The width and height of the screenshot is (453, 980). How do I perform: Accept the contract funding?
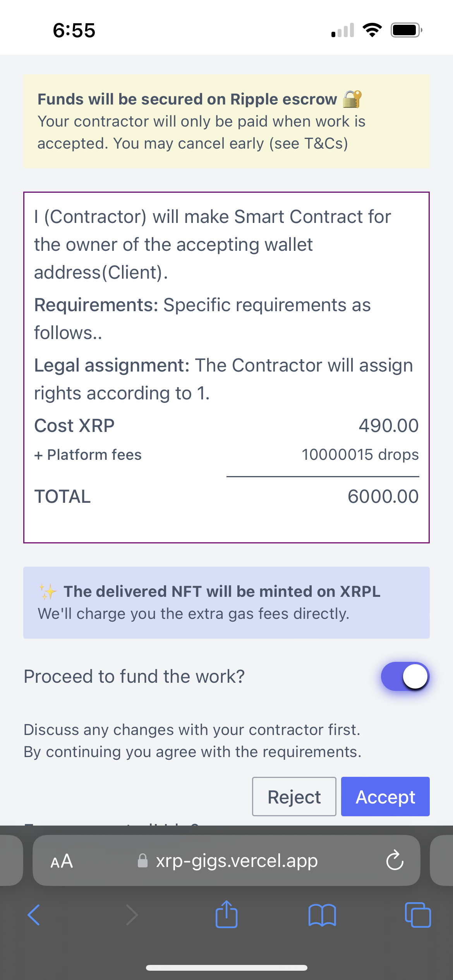[385, 797]
